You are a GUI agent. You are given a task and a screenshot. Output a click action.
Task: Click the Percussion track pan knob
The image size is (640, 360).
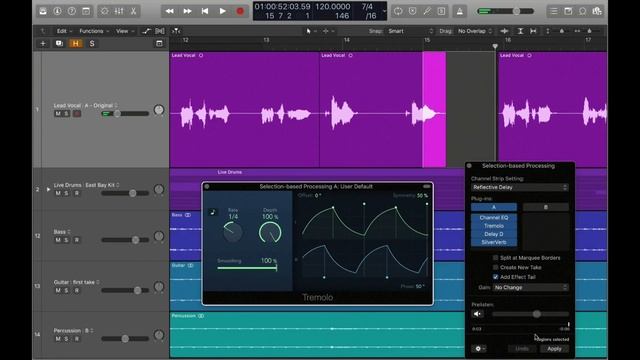[x=159, y=335]
